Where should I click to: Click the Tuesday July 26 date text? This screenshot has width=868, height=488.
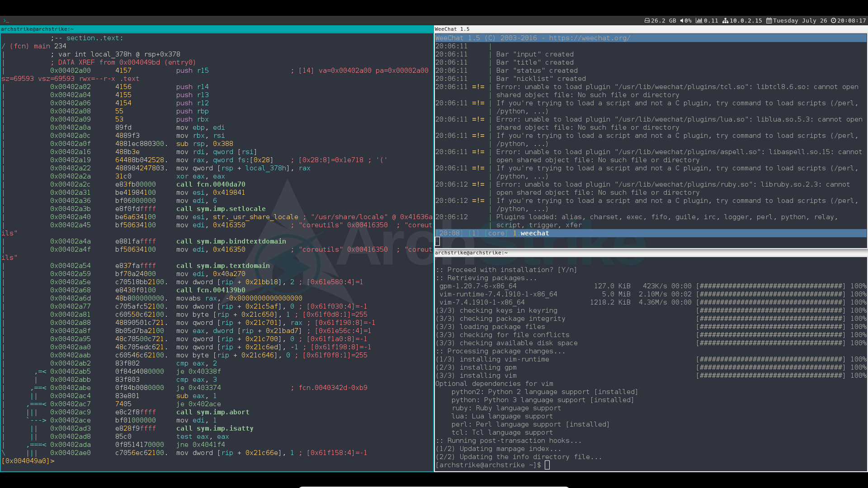[x=800, y=21]
